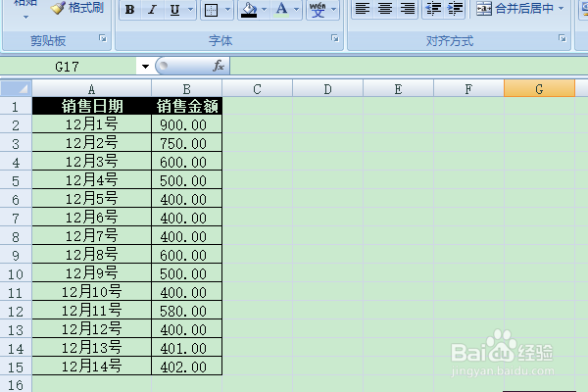The height and width of the screenshot is (392, 588).
Task: Open Alignment (对齐方式) dialog launcher
Action: [563, 38]
